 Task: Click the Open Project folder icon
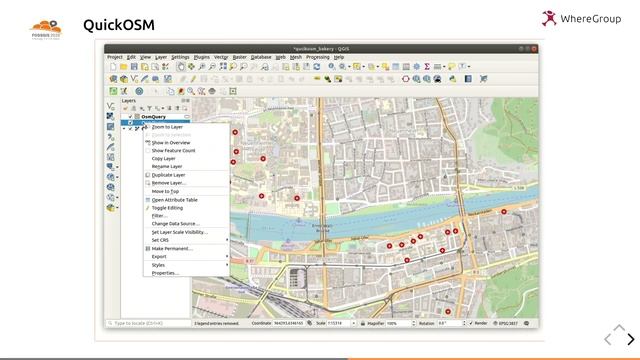(x=124, y=67)
